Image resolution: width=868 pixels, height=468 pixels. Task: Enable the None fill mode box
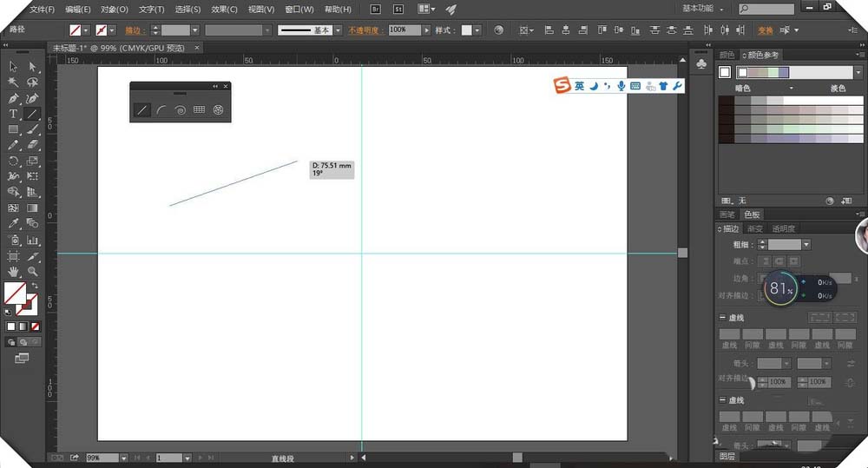(x=36, y=326)
